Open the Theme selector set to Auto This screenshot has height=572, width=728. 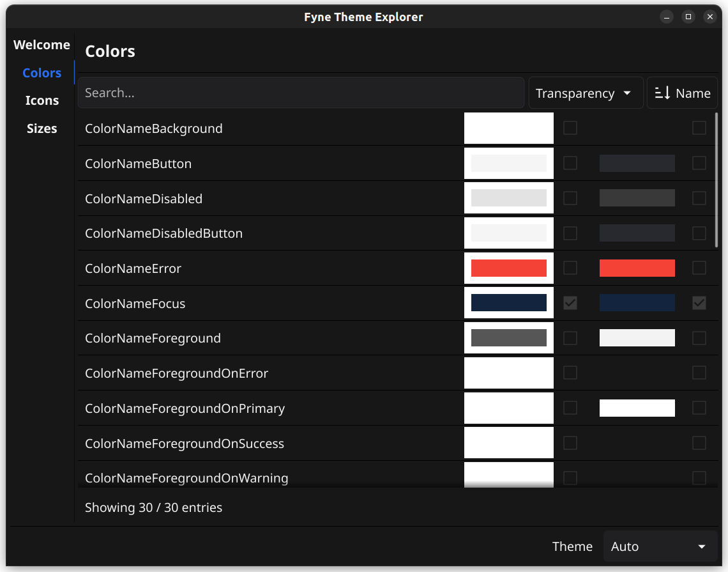[660, 546]
